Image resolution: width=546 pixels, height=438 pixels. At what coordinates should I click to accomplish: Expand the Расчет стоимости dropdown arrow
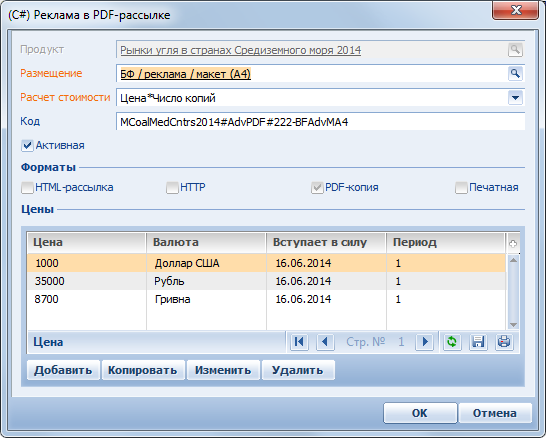coord(515,98)
